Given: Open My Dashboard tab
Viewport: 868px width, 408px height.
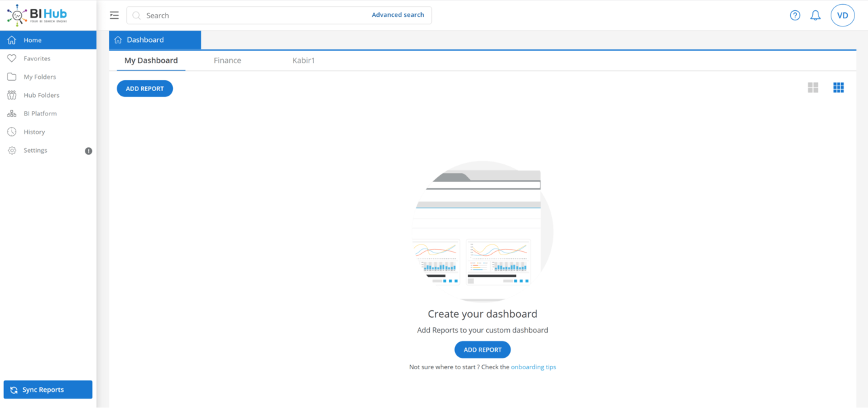Looking at the screenshot, I should click(x=151, y=60).
